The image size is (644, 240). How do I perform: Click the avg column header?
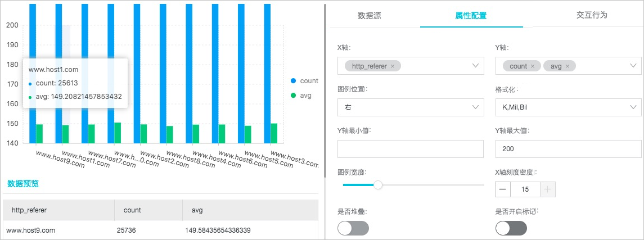[x=250, y=210]
